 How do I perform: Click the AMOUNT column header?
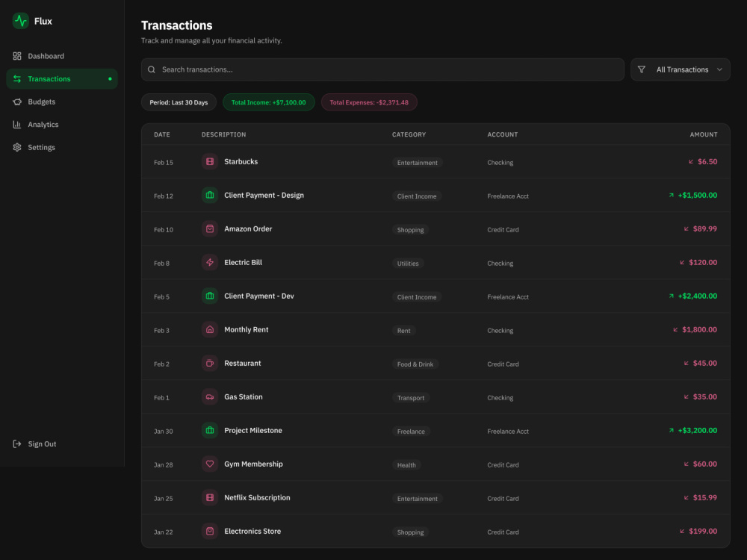pos(703,134)
